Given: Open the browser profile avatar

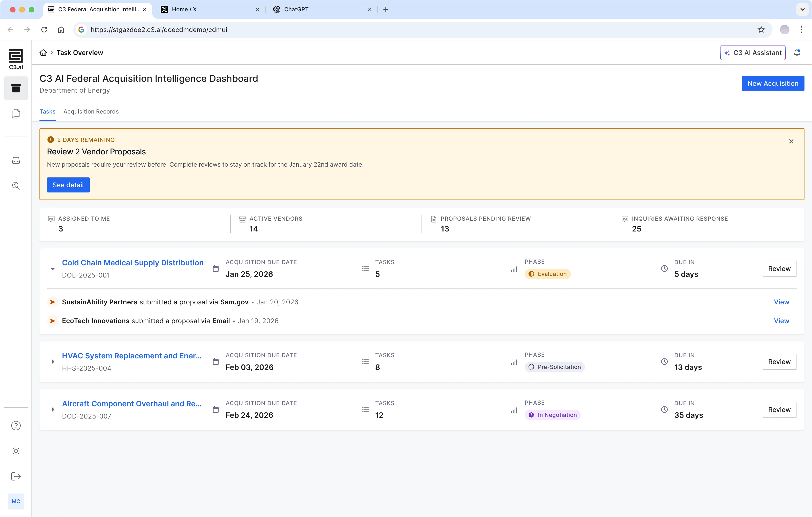Looking at the screenshot, I should pos(785,30).
